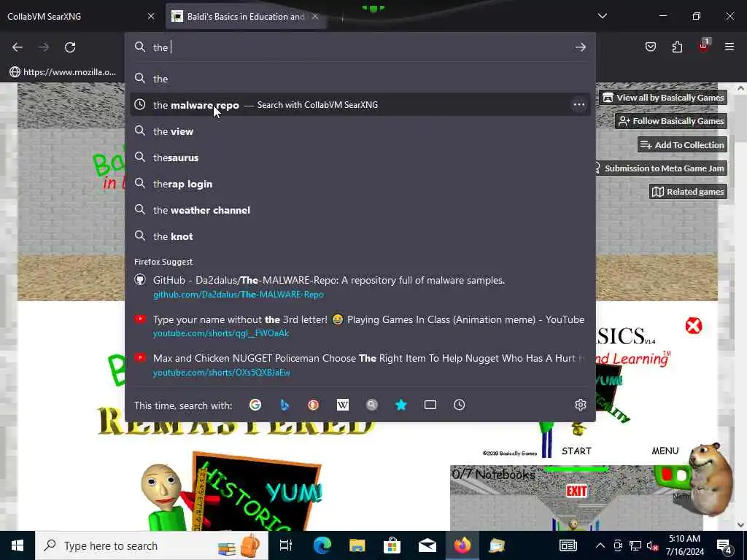Open the taskbar clock and date
Screen dimensions: 747x560
point(684,545)
